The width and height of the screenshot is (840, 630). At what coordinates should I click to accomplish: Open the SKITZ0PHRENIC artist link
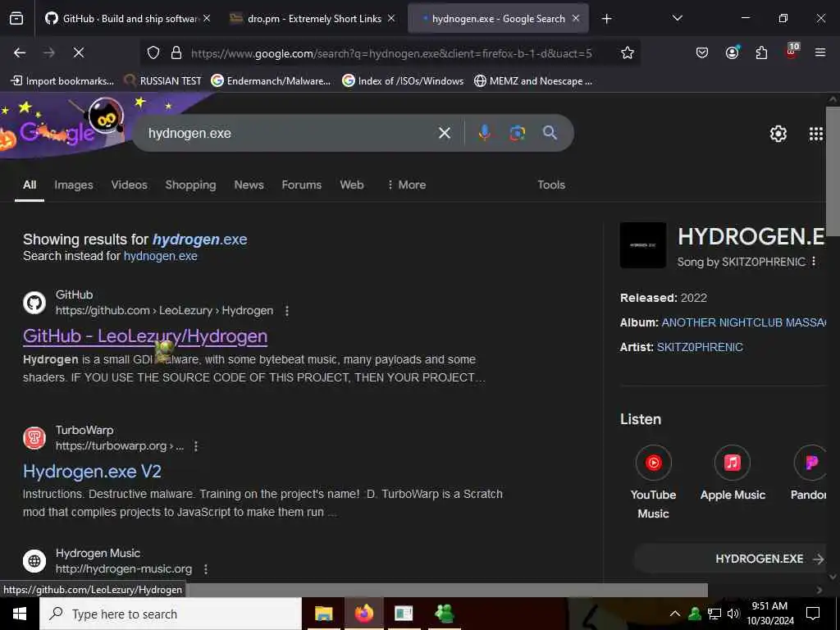coord(700,347)
